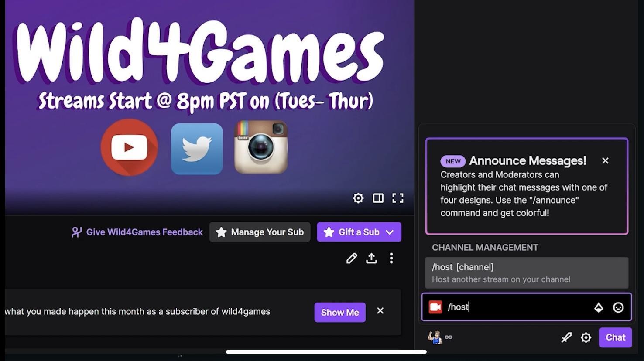Dismiss the subscriber recap banner
The width and height of the screenshot is (644, 361).
pyautogui.click(x=380, y=311)
